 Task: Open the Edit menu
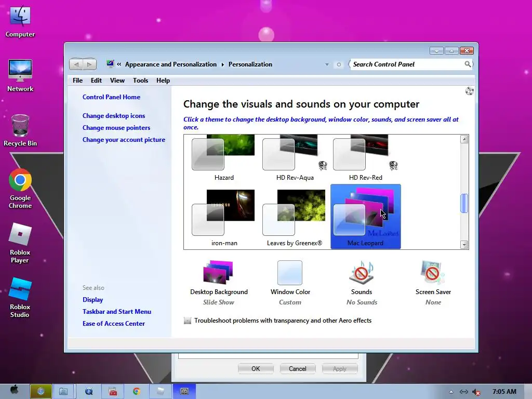pos(96,81)
